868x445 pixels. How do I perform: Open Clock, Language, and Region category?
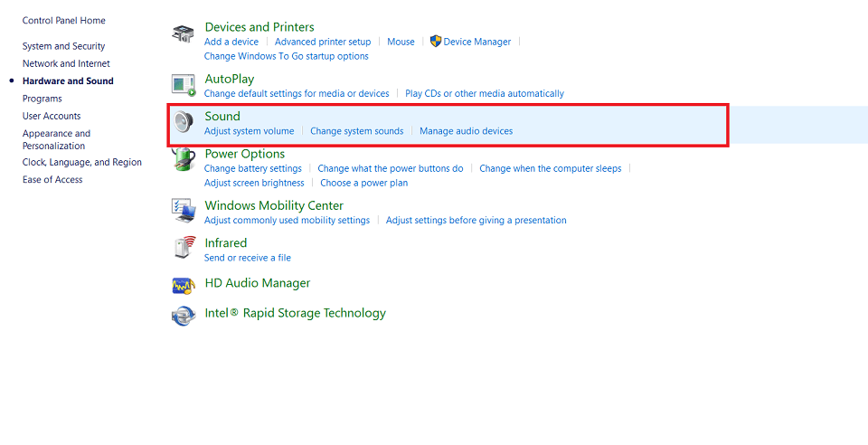(x=82, y=162)
